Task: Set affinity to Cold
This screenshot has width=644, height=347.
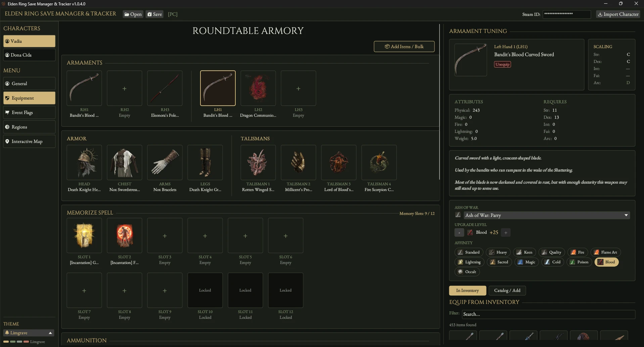Action: click(553, 262)
